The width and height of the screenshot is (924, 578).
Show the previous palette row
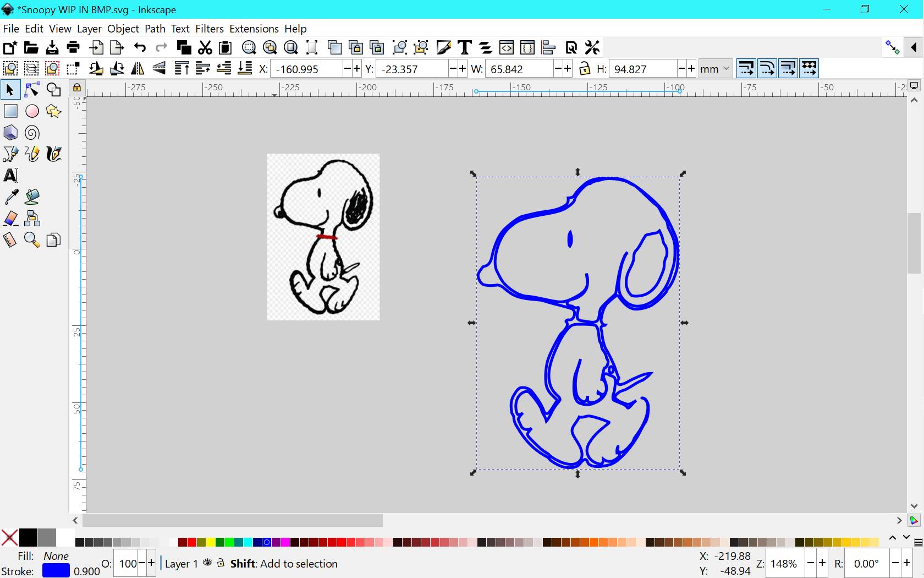coord(893,537)
